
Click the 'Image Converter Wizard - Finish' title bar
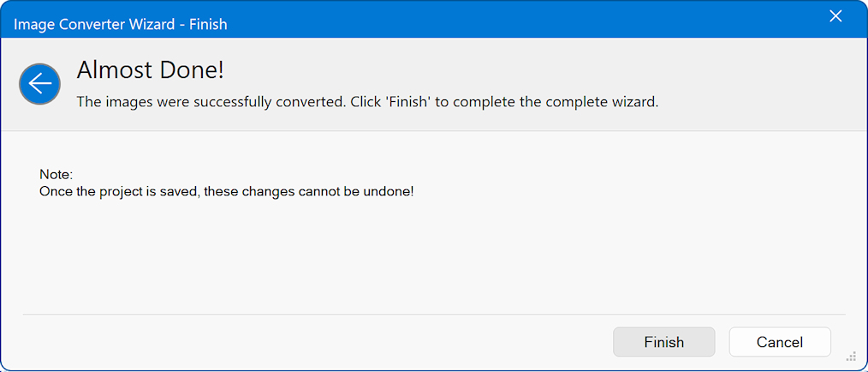121,24
